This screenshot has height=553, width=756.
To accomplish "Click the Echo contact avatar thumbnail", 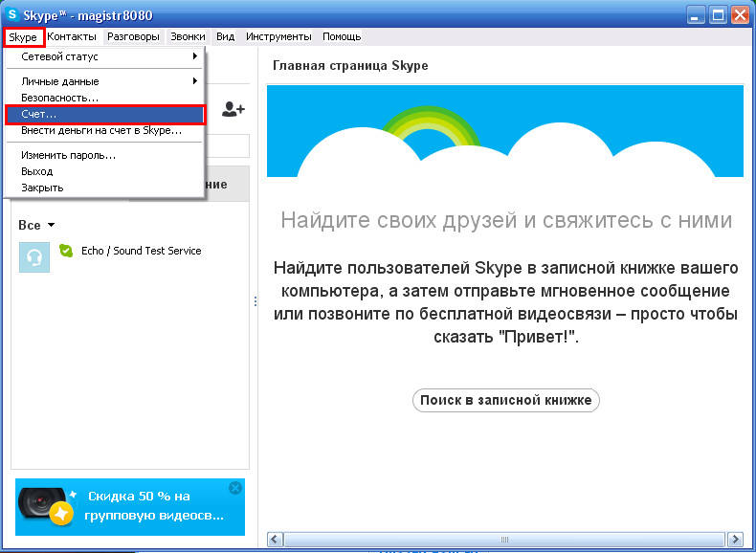I will point(34,257).
